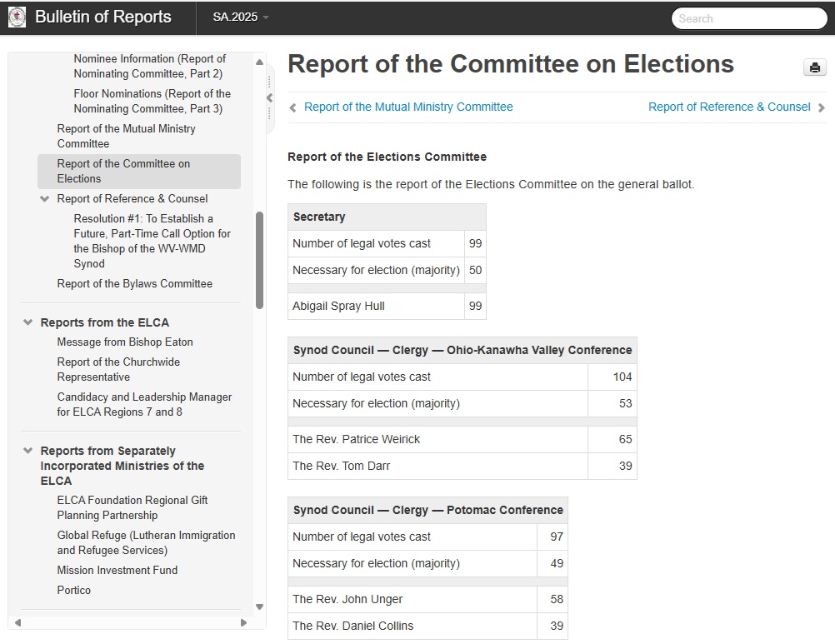Screen dimensions: 835x644
Task: Click the Bulletin of Reports logo icon
Action: [x=17, y=17]
